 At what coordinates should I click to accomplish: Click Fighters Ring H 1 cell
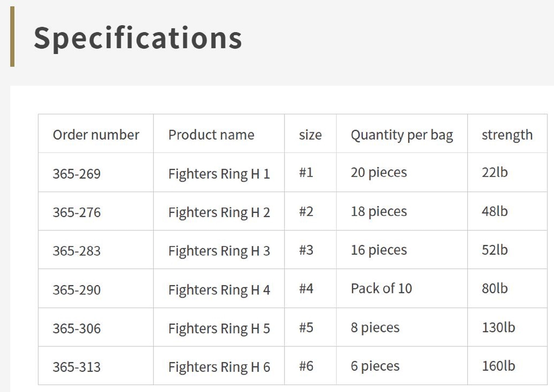[219, 174]
